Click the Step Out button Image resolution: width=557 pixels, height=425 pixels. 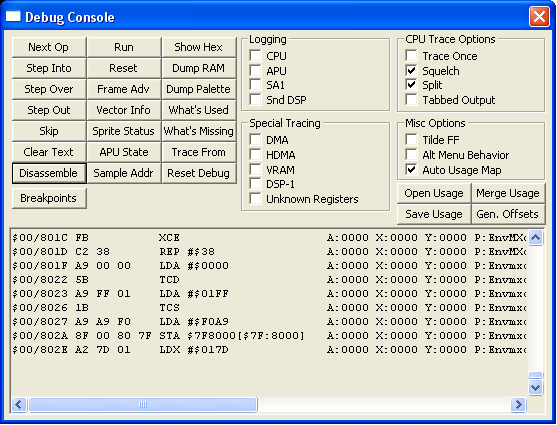[49, 110]
